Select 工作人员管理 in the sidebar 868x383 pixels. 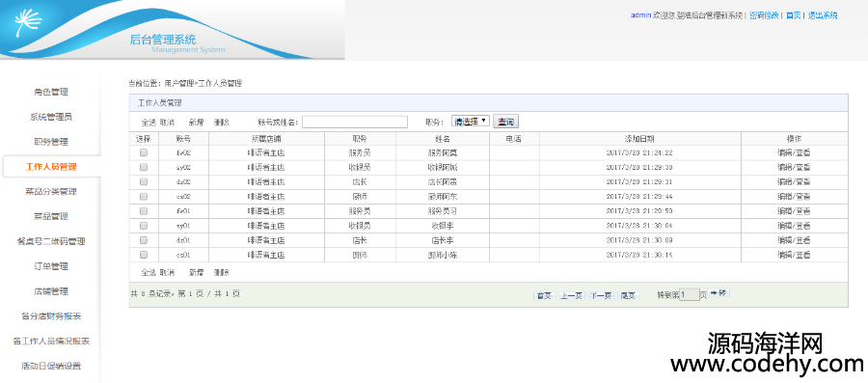point(51,167)
